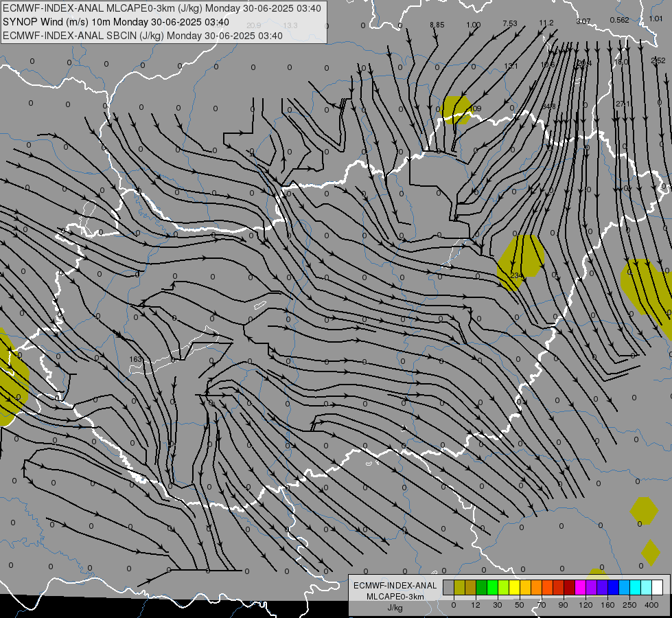Screen dimensions: 672x618
Task: Select the dark green legend swatch after 12
Action: 481,587
